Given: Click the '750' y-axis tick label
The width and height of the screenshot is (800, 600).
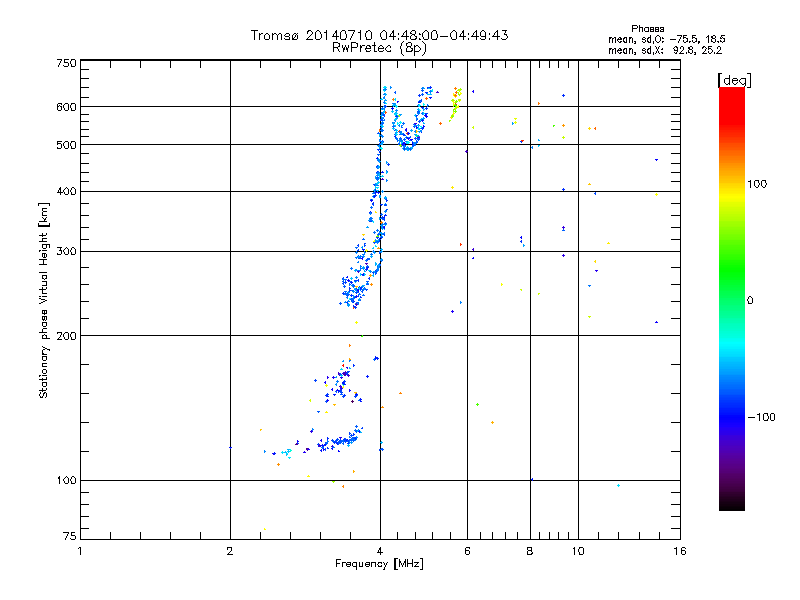Looking at the screenshot, I should pyautogui.click(x=66, y=63).
